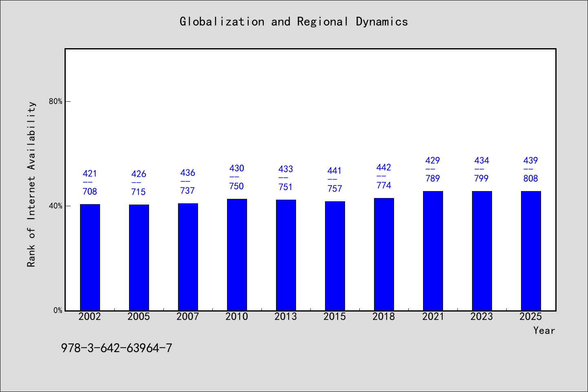Click the data label value '799'
Viewport: 588px width, 392px height.
pos(482,178)
